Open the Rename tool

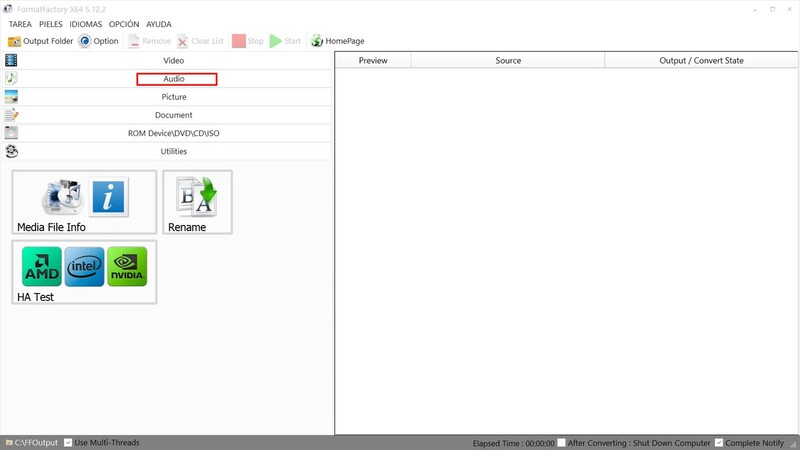(197, 202)
